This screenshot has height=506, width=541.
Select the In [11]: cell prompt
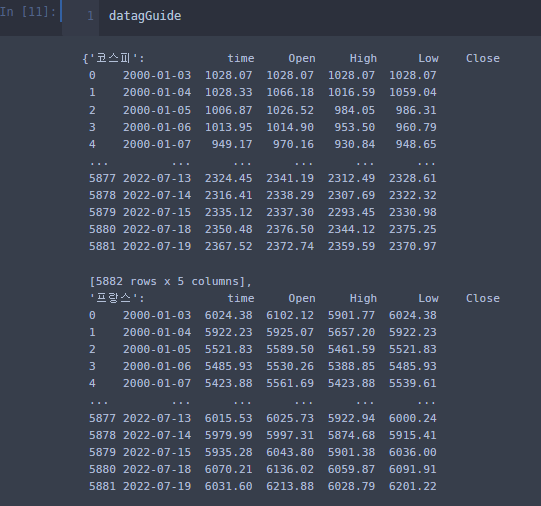tap(28, 12)
